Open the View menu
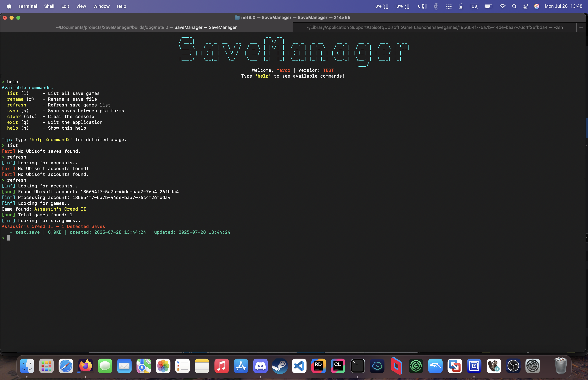Screen dimensions: 588x380 click(x=81, y=6)
